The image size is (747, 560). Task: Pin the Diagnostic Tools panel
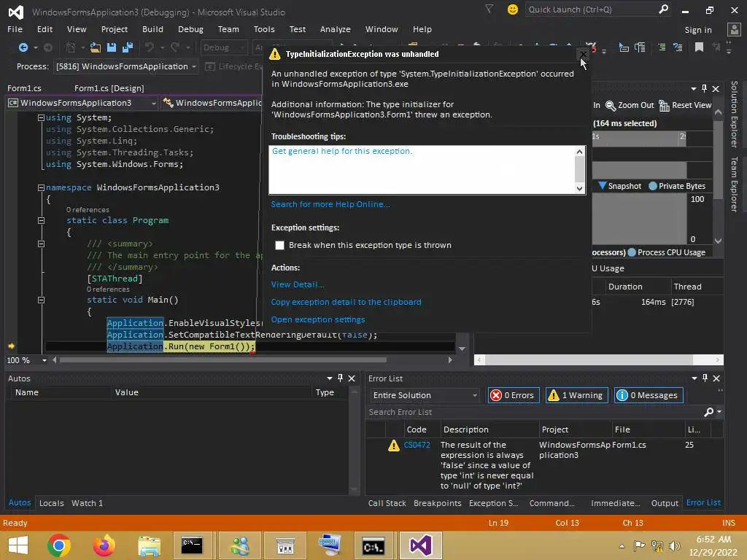(x=704, y=88)
